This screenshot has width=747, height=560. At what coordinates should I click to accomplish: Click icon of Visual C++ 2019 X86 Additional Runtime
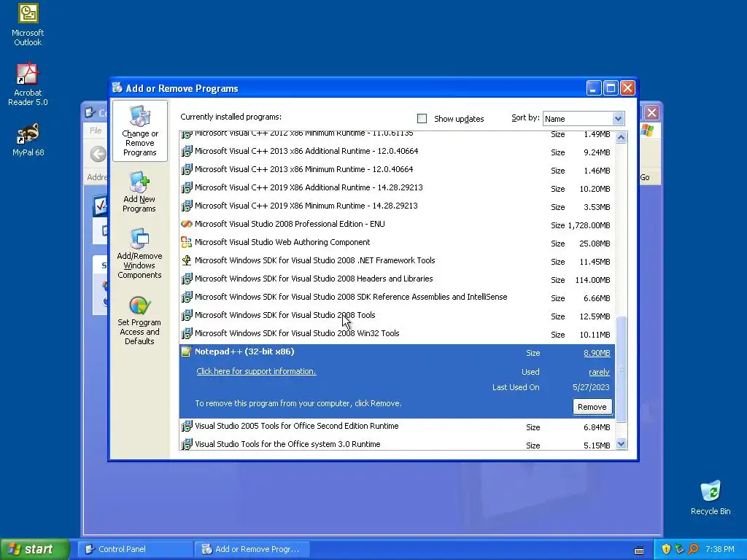click(x=187, y=187)
